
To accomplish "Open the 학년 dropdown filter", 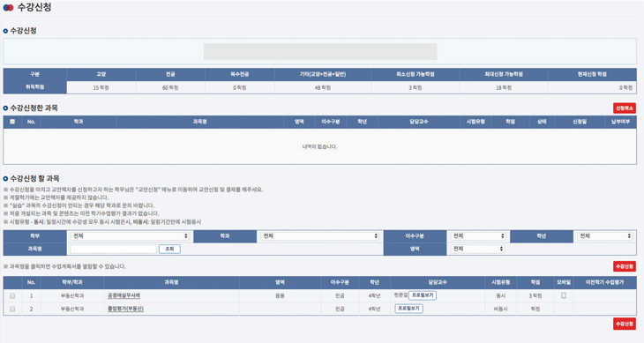I will click(x=604, y=236).
